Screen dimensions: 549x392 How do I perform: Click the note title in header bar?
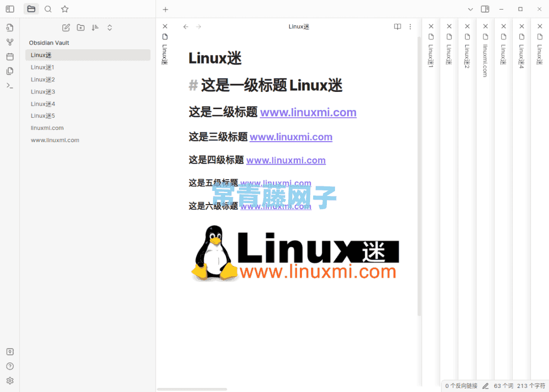(x=299, y=26)
